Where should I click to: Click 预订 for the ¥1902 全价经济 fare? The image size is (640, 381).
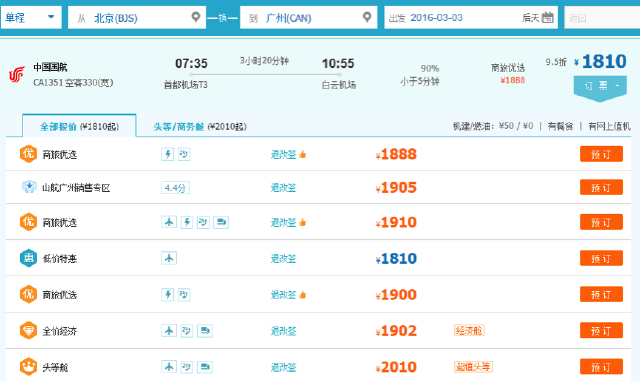(601, 330)
